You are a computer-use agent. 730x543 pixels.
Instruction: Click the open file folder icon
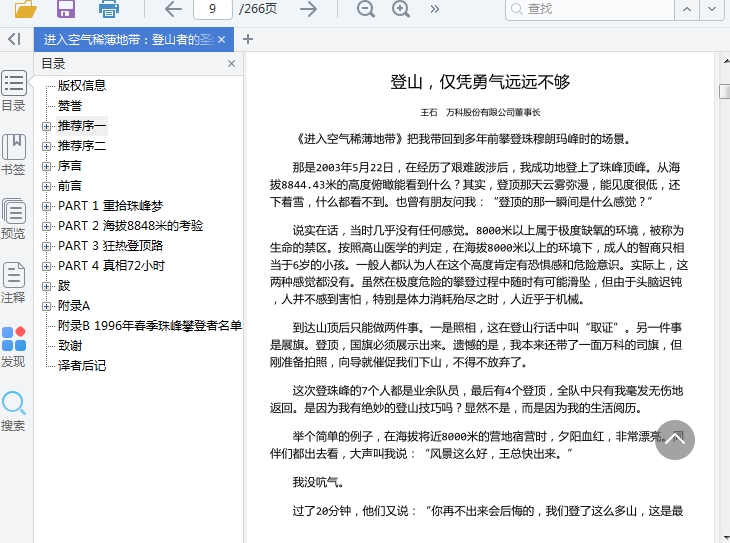tap(26, 9)
